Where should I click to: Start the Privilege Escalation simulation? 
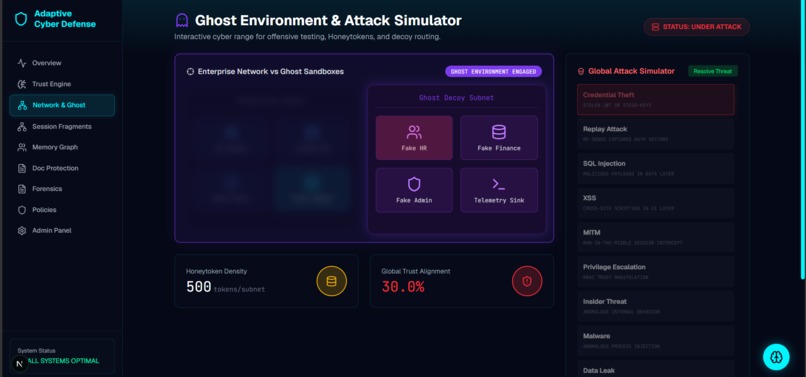click(655, 272)
